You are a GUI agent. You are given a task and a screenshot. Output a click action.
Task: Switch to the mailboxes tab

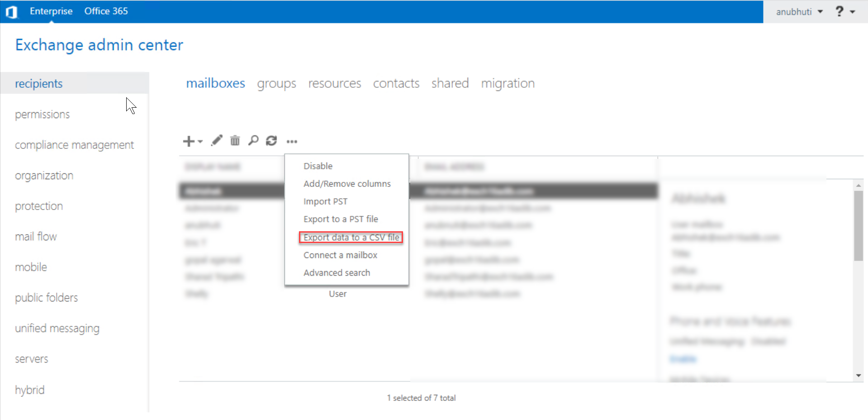click(215, 83)
